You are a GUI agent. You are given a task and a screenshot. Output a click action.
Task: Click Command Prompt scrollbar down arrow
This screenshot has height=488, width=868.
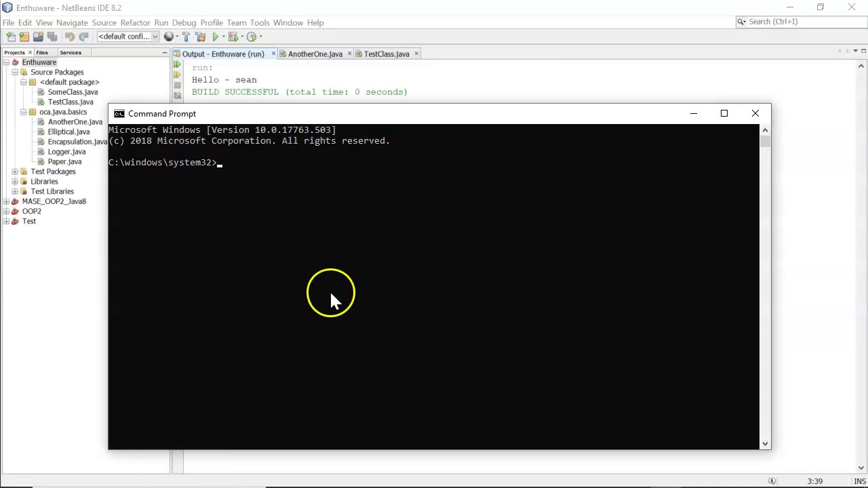click(x=765, y=444)
